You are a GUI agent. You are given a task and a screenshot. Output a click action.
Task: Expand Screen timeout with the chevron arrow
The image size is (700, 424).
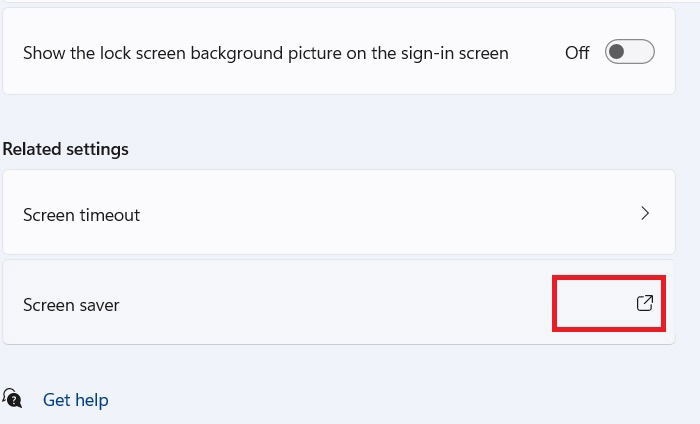point(645,213)
